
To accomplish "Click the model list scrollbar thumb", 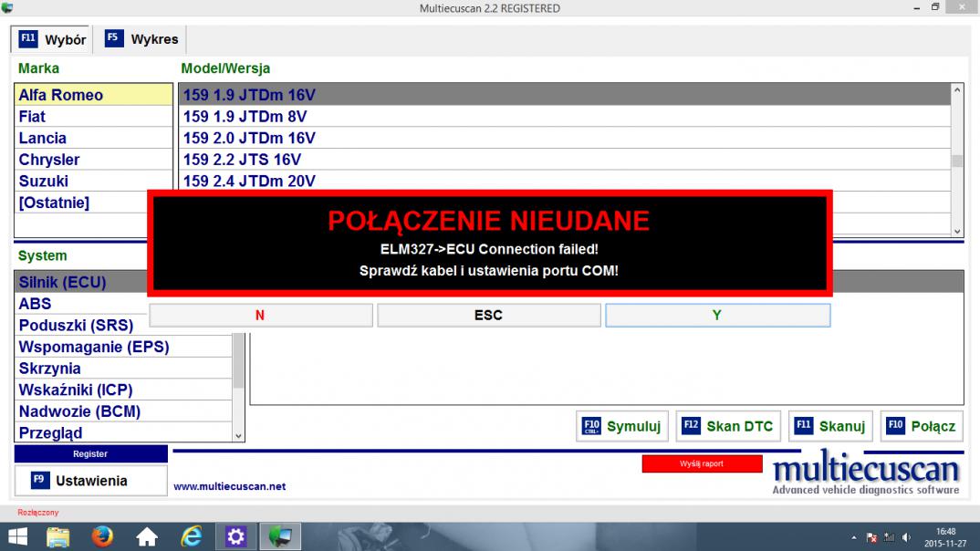I will (x=957, y=161).
